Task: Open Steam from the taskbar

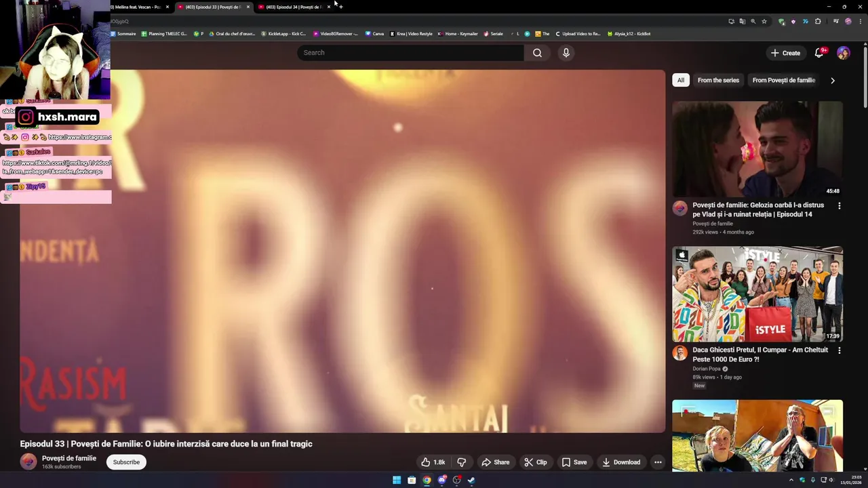Action: (471, 481)
